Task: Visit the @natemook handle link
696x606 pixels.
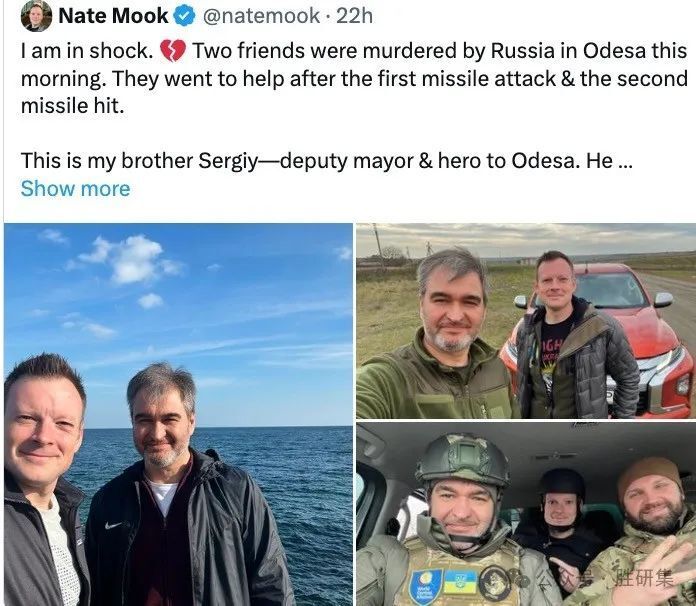Action: tap(263, 16)
